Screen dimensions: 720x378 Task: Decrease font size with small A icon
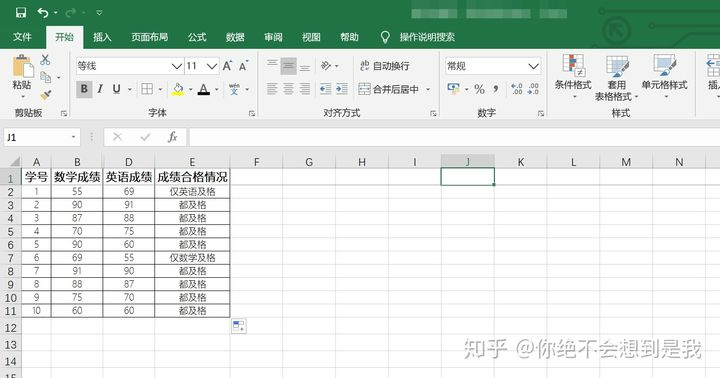243,66
